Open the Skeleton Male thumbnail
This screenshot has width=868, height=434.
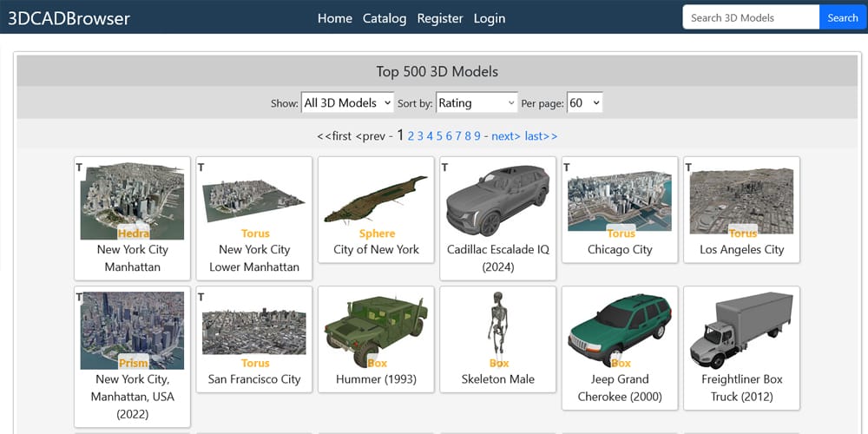(497, 331)
